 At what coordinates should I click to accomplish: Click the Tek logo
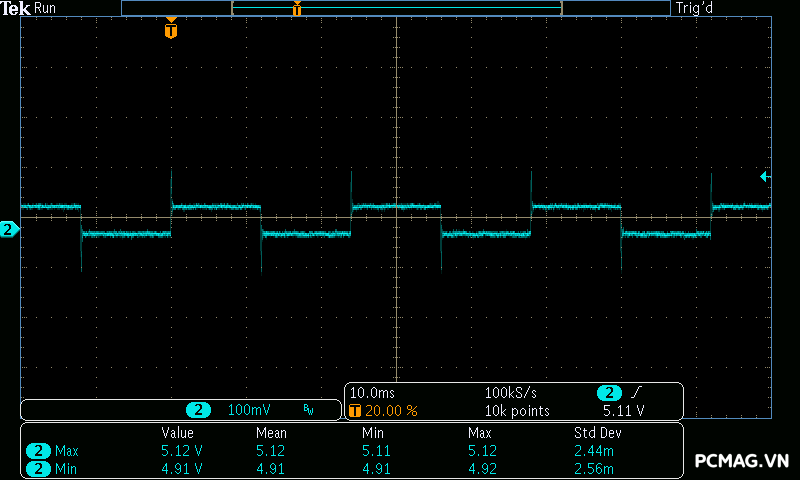point(16,8)
